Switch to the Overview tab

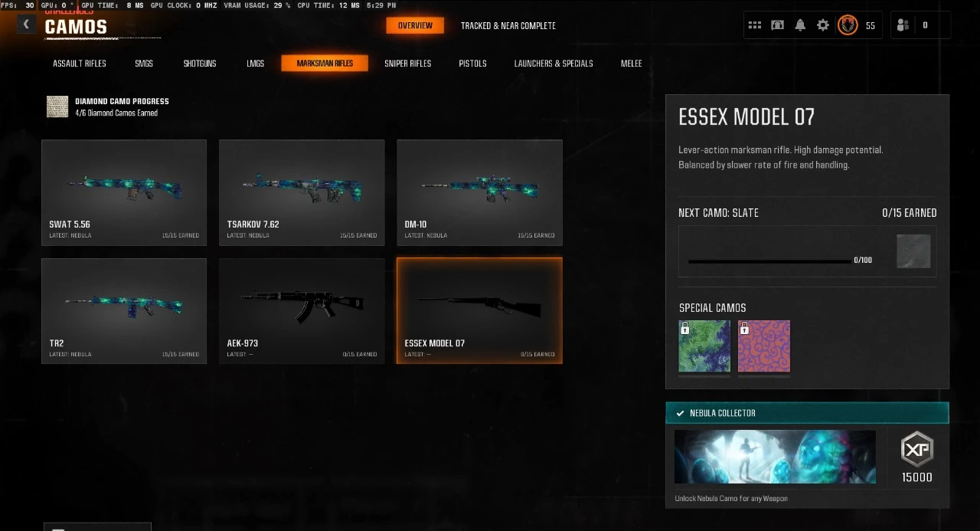[x=415, y=25]
